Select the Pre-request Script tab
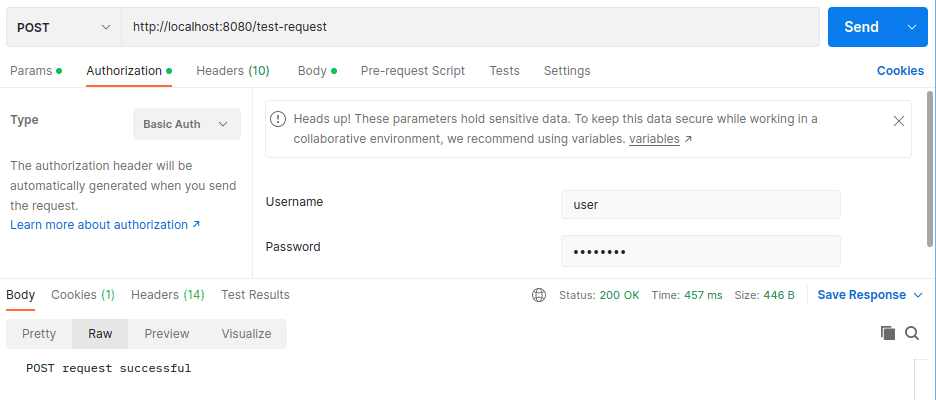This screenshot has height=400, width=936. coord(412,71)
